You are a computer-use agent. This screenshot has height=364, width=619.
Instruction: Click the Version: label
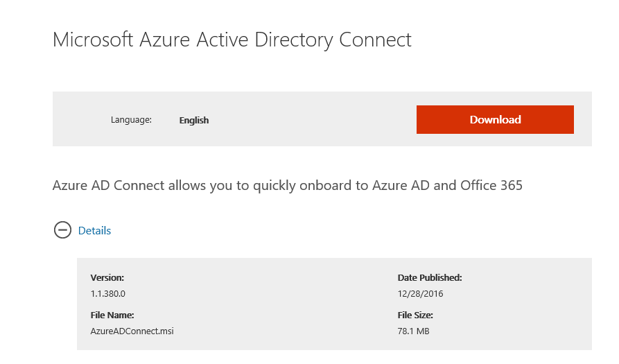click(107, 277)
